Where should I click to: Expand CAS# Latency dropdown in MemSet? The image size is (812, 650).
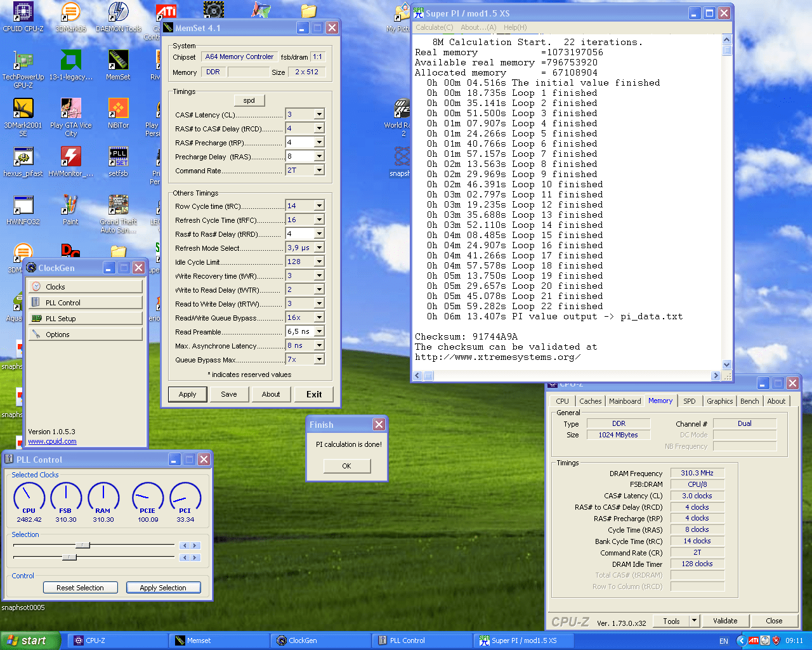(x=319, y=114)
